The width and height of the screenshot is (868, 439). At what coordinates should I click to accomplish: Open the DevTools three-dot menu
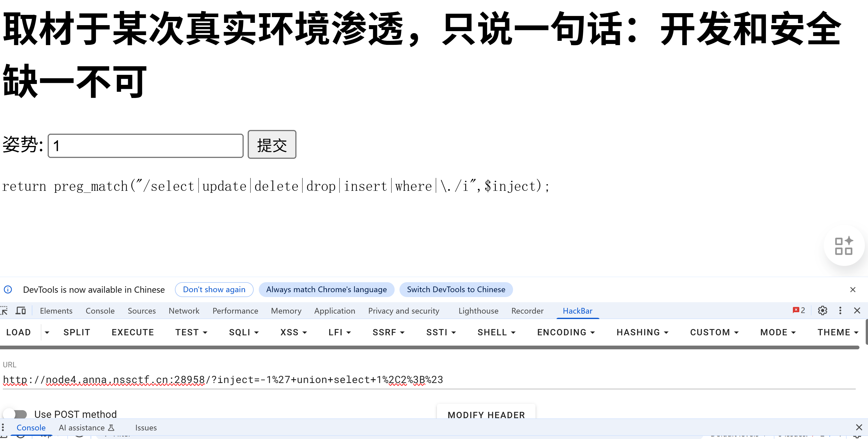pos(840,310)
